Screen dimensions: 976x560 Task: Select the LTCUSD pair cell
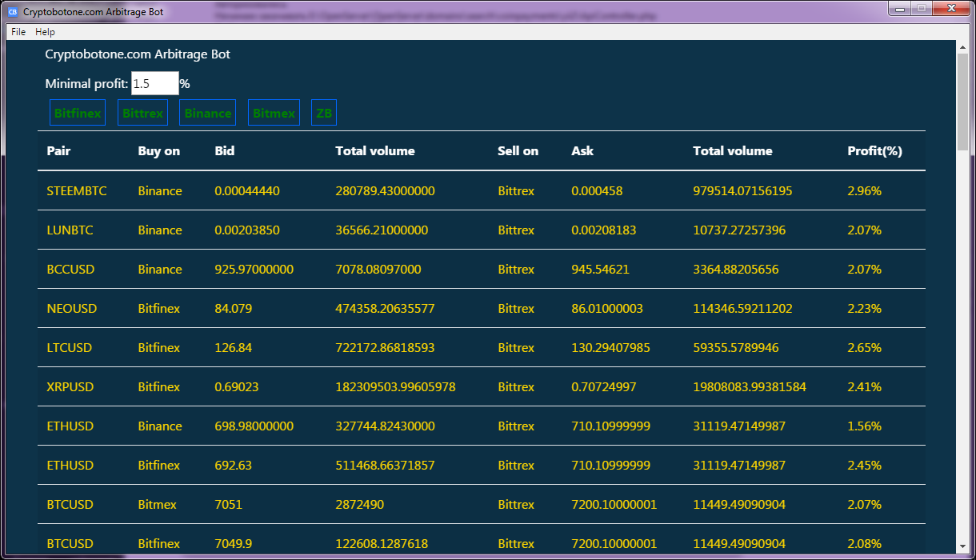70,348
